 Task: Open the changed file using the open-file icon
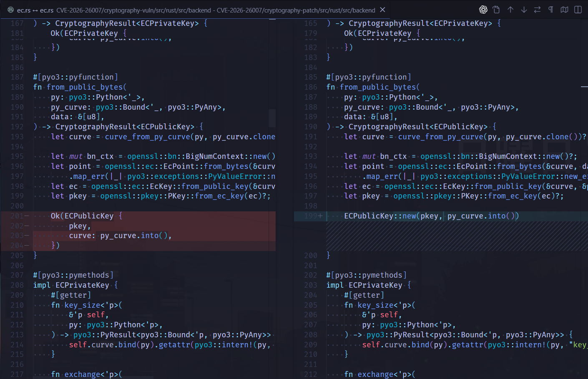pyautogui.click(x=496, y=9)
